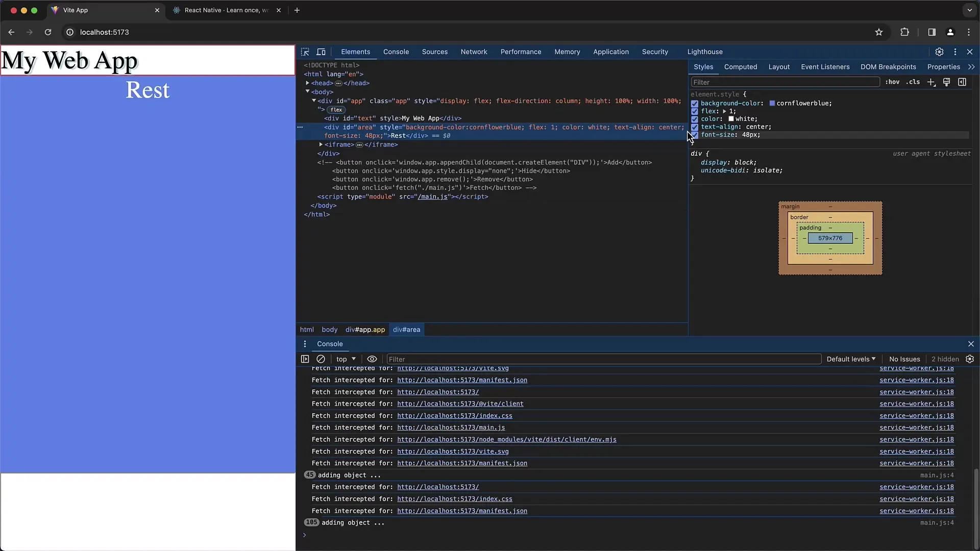Close the DevTools panel
The height and width of the screenshot is (551, 980).
pyautogui.click(x=970, y=52)
